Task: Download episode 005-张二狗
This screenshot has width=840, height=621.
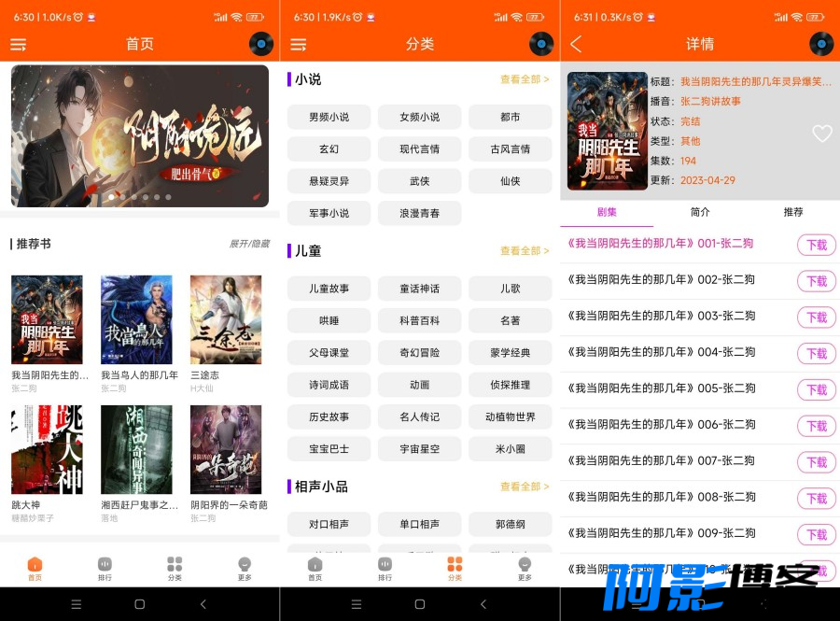Action: pyautogui.click(x=817, y=389)
